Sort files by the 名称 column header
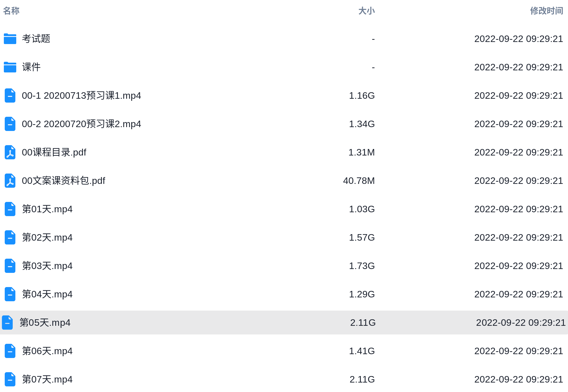This screenshot has width=568, height=392. 11,11
